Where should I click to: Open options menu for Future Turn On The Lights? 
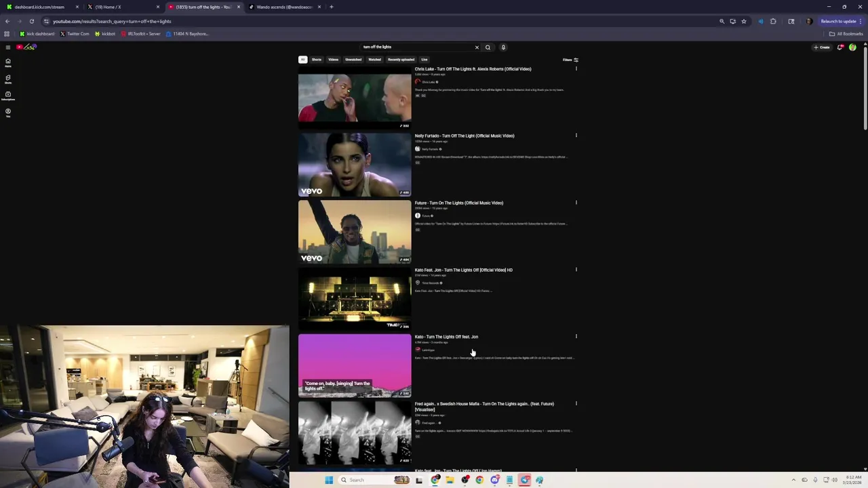point(576,203)
